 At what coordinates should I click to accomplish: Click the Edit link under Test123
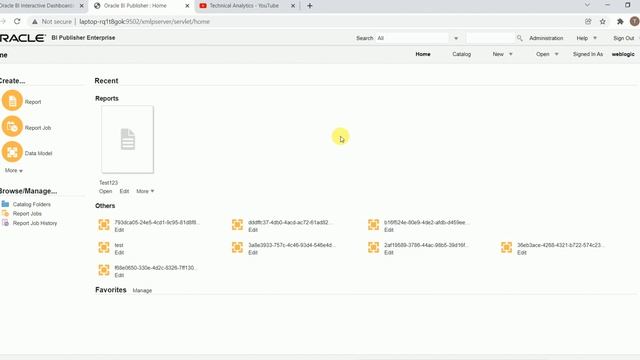coord(124,191)
